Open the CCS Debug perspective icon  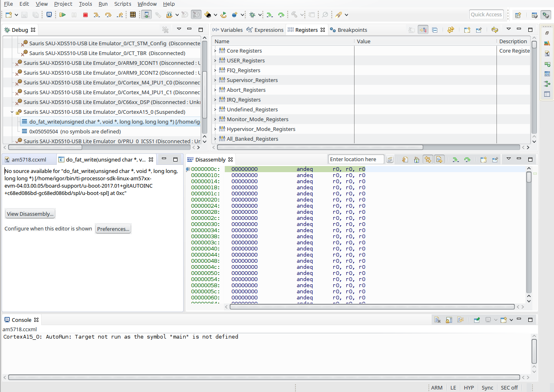coord(545,15)
